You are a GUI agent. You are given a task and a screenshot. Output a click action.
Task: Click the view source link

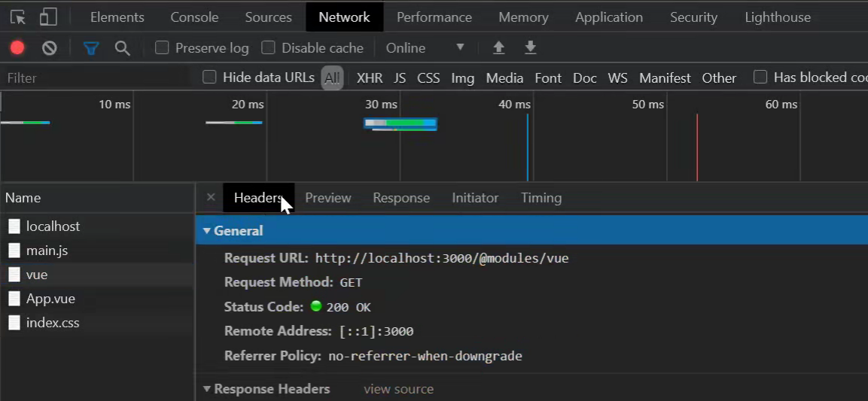pyautogui.click(x=398, y=389)
